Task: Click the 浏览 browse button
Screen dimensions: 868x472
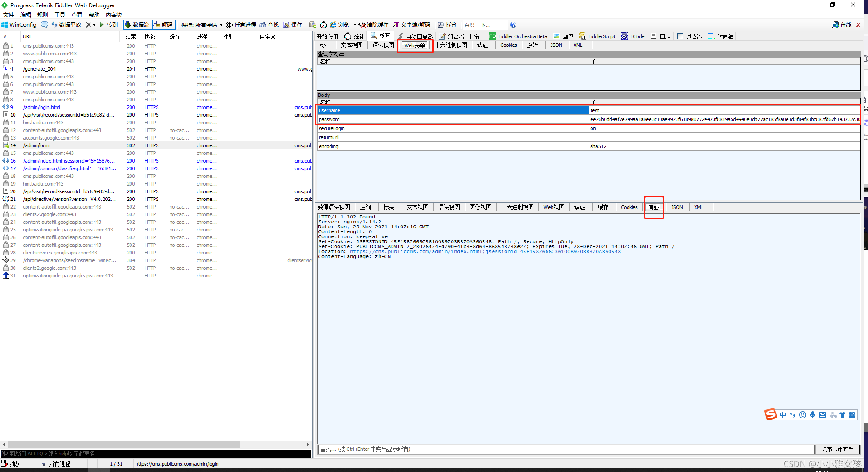Action: coord(339,25)
